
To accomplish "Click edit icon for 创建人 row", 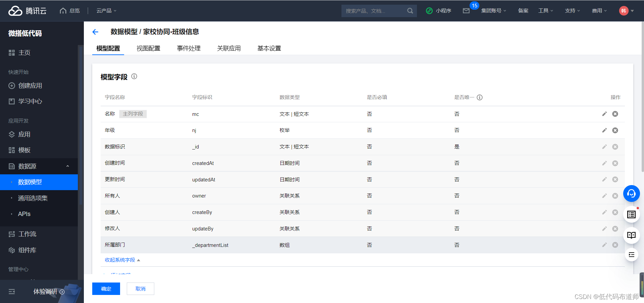I will point(604,212).
